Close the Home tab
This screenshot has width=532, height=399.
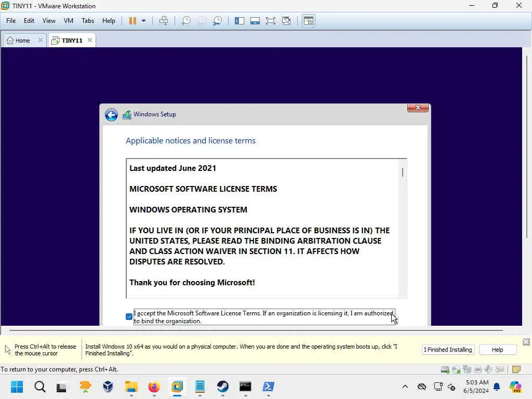coord(41,40)
